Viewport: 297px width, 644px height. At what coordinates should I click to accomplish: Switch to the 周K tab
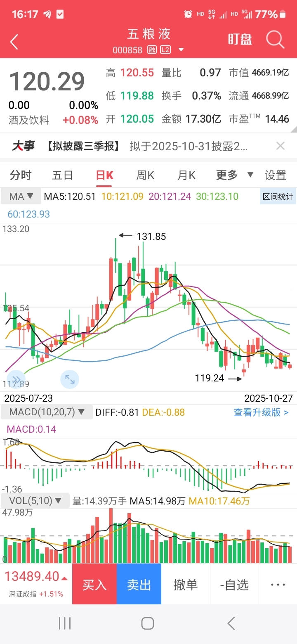click(145, 175)
